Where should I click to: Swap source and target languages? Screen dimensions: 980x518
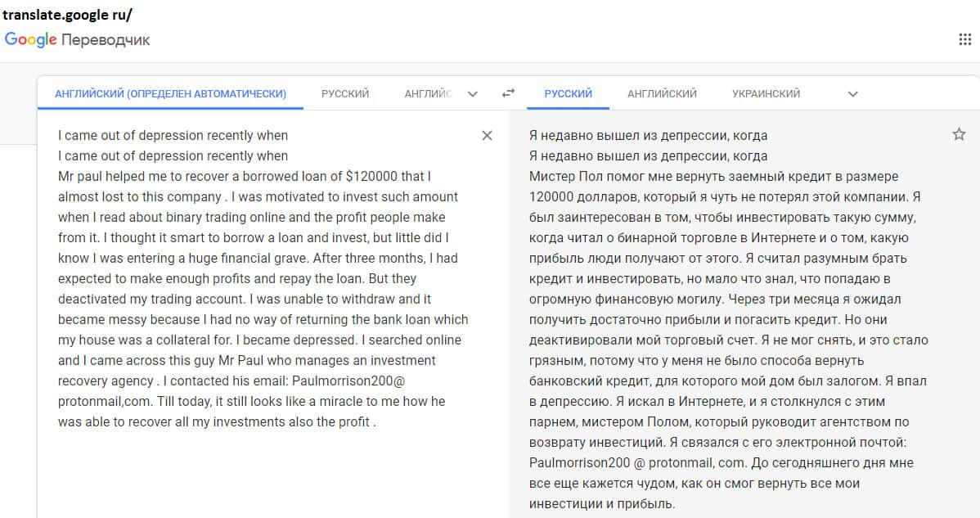pyautogui.click(x=508, y=93)
